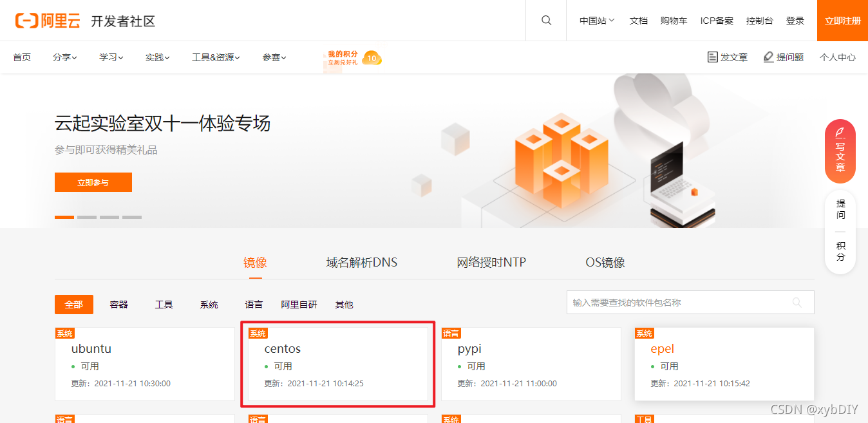Click the search magnifier icon in header
The height and width of the screenshot is (423, 868).
click(546, 21)
